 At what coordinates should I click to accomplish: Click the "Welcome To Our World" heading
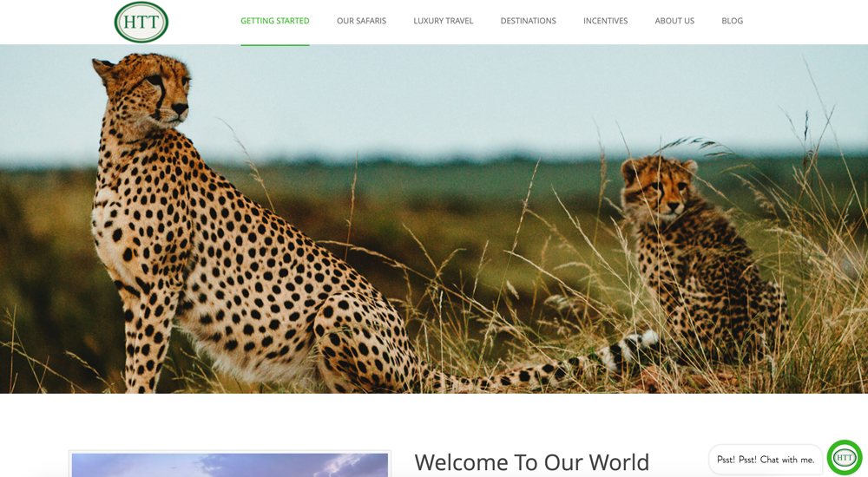click(531, 462)
